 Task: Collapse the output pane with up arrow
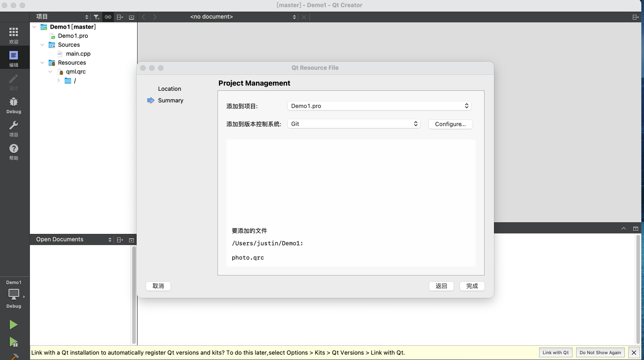[x=624, y=229]
